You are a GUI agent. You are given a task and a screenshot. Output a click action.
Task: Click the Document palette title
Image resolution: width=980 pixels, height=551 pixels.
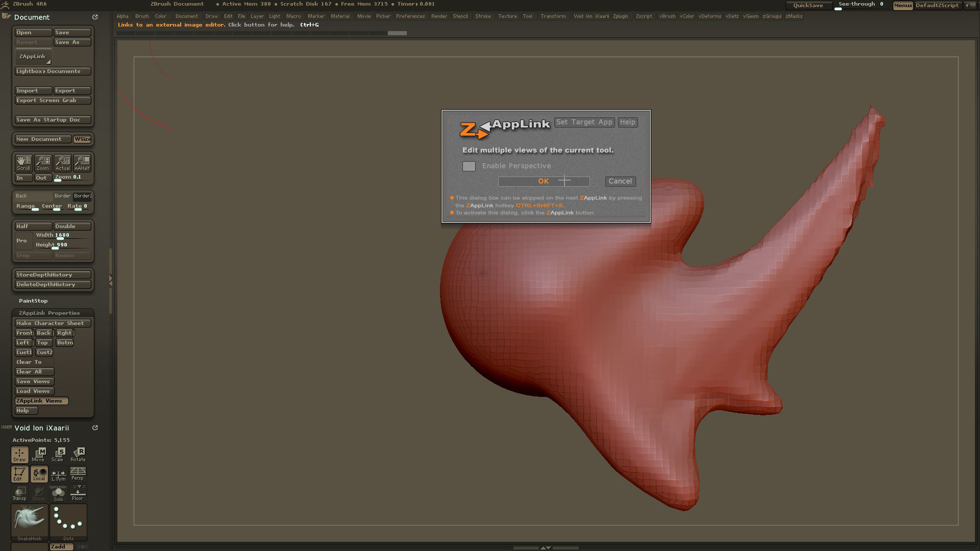point(32,17)
